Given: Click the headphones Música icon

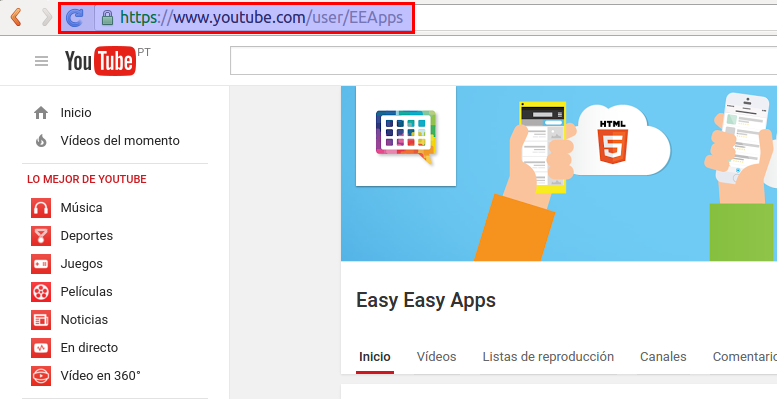Looking at the screenshot, I should tap(41, 208).
